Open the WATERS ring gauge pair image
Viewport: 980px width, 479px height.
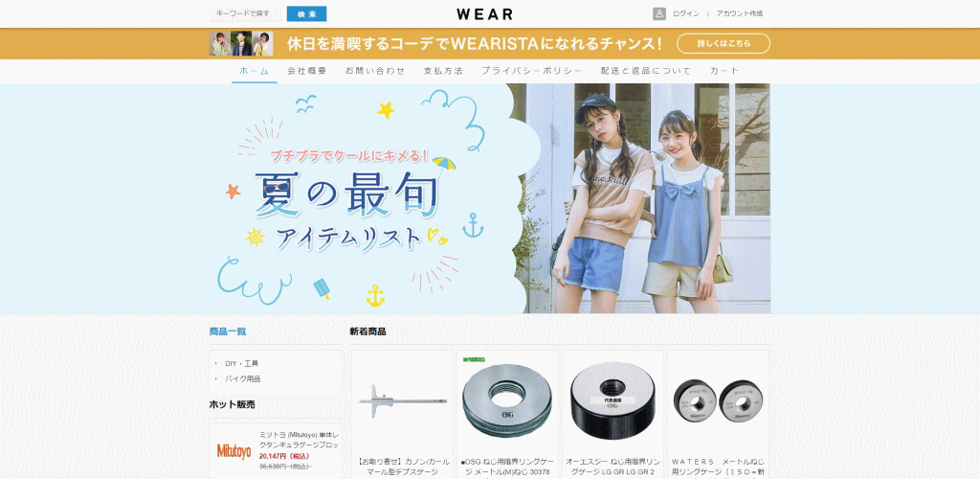tap(718, 400)
